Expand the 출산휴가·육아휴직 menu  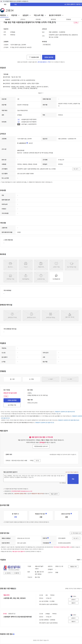[56, 15]
